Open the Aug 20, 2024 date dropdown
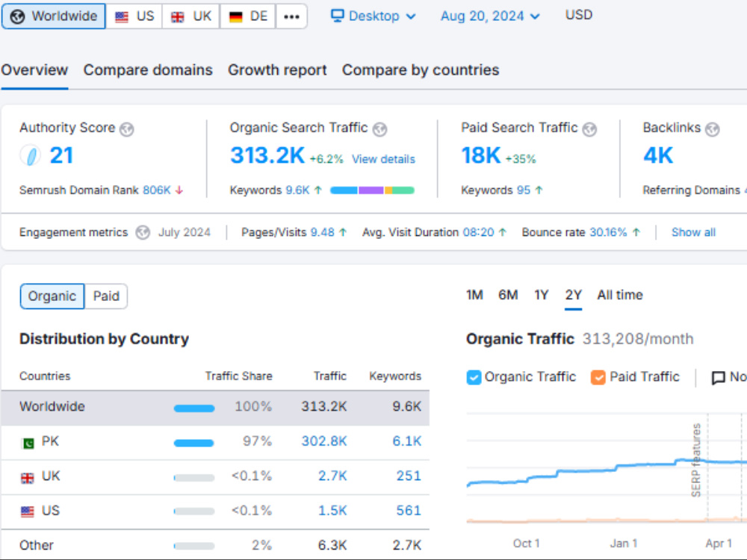Image resolution: width=747 pixels, height=560 pixels. point(490,16)
